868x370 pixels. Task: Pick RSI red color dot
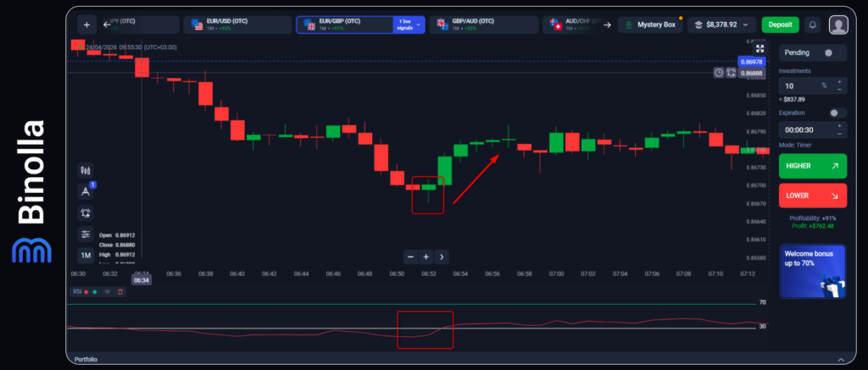[86, 291]
